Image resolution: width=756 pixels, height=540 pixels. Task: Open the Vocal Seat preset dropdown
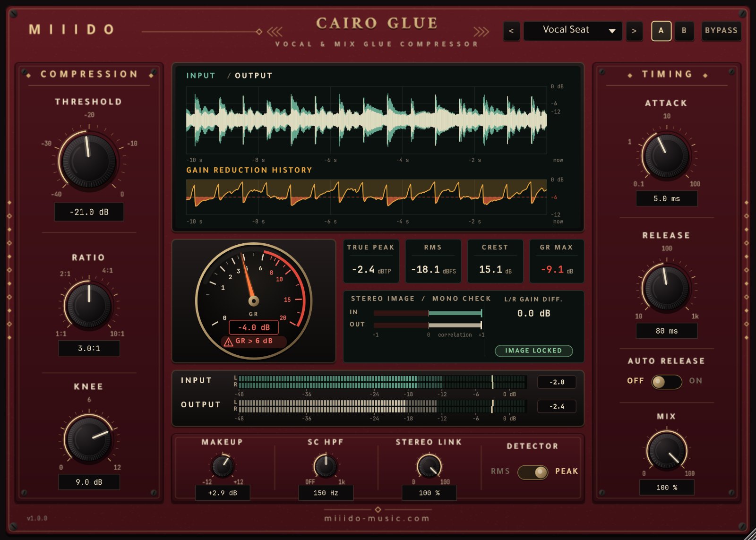pos(573,31)
